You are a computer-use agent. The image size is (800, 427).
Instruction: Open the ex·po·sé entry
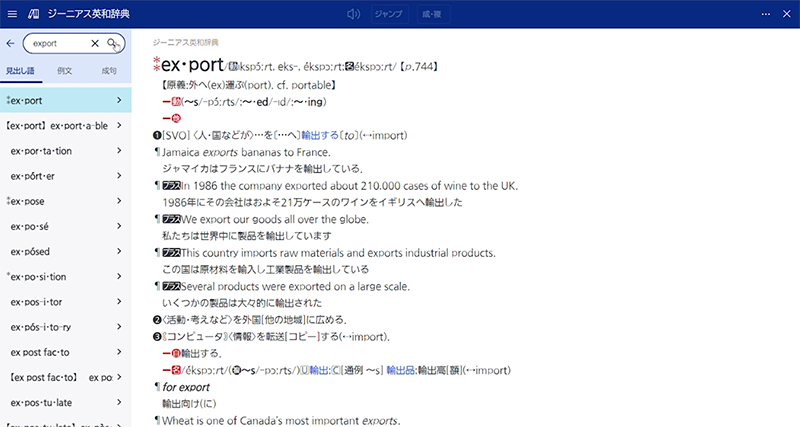pos(65,226)
